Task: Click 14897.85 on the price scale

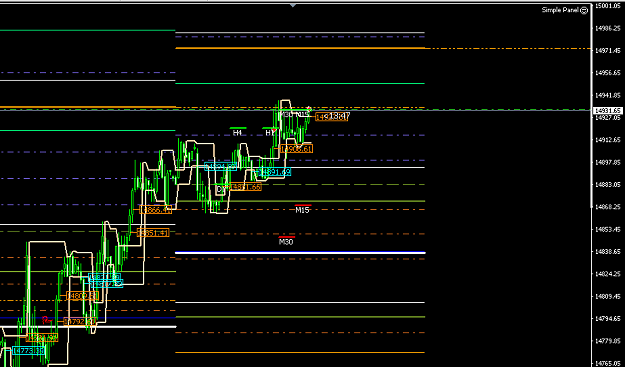Action: pos(609,163)
